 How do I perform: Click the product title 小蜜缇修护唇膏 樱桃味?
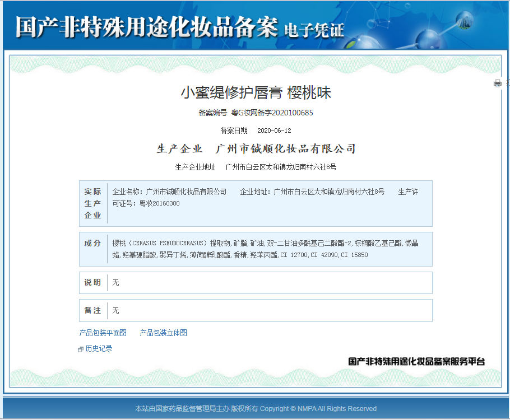pyautogui.click(x=256, y=93)
